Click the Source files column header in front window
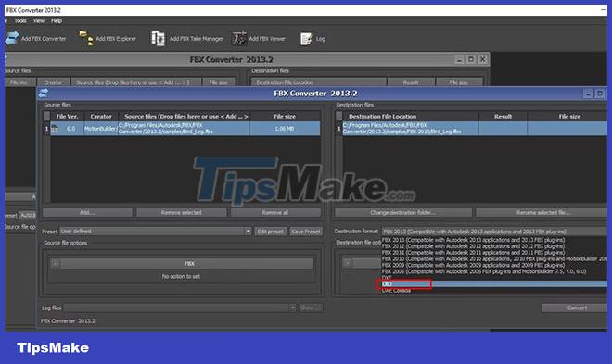612x364 pixels. [184, 116]
